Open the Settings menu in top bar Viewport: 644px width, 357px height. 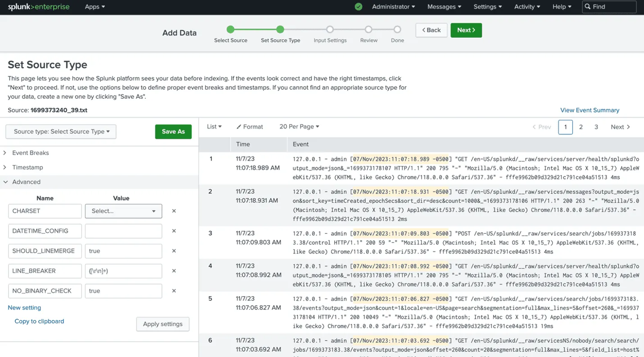click(x=487, y=7)
